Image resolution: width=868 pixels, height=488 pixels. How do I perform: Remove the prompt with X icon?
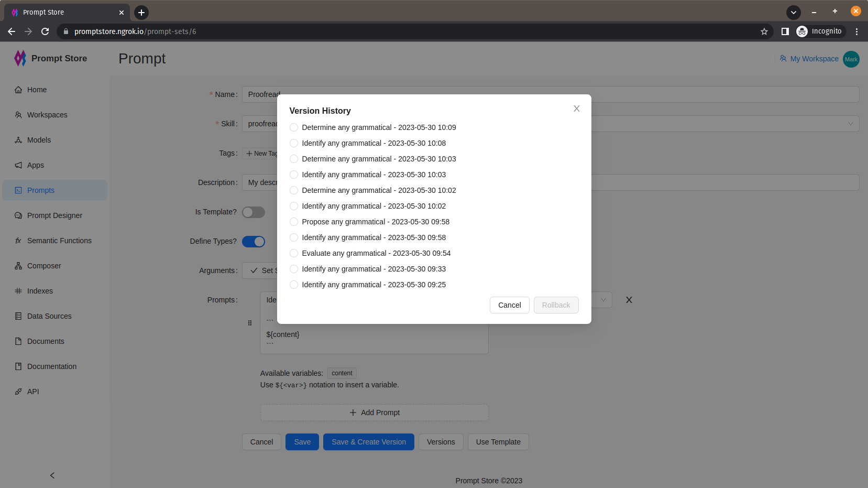coord(629,300)
